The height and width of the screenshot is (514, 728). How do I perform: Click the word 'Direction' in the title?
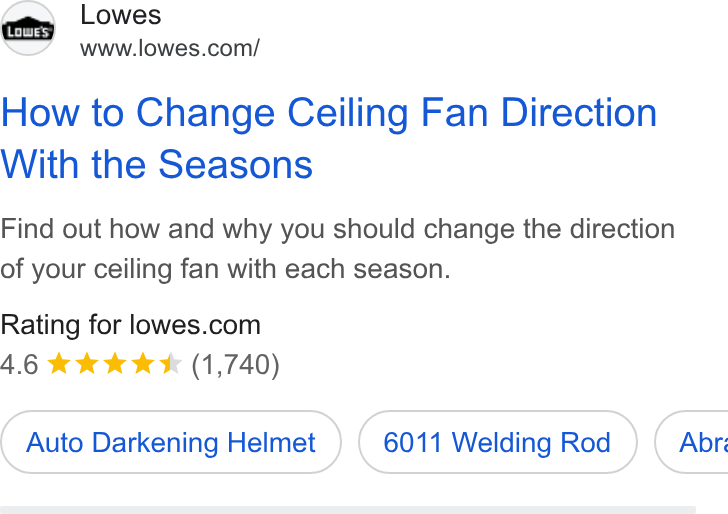point(579,113)
